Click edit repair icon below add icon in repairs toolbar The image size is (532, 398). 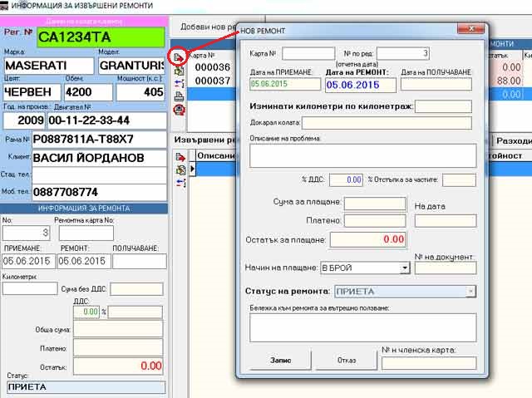coord(180,71)
